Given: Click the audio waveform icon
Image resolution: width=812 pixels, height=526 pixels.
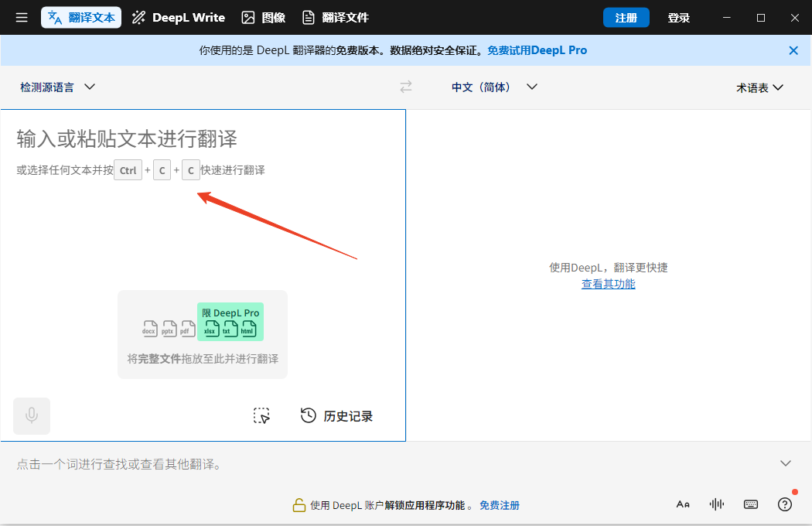Looking at the screenshot, I should (717, 504).
